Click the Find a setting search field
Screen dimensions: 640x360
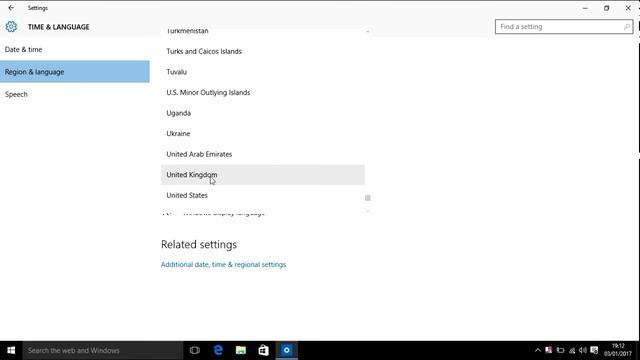[x=564, y=27]
